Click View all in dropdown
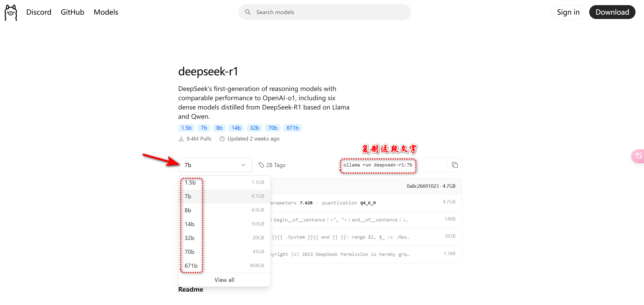The width and height of the screenshot is (644, 305). (x=224, y=280)
